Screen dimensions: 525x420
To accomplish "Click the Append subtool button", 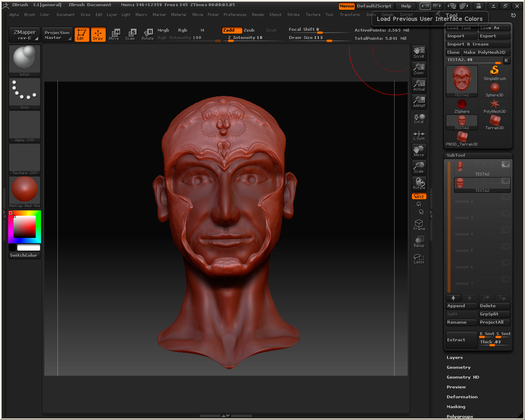I will point(462,306).
